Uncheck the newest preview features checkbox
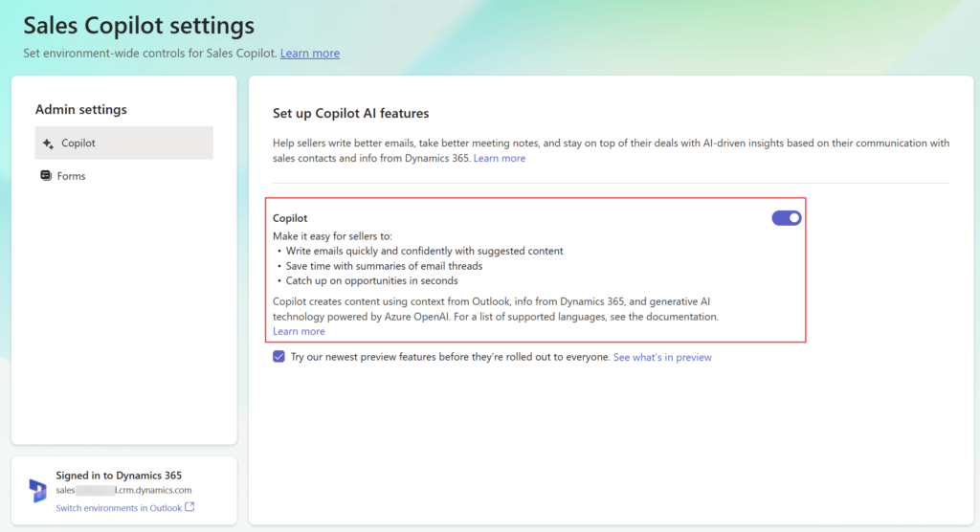 (278, 357)
